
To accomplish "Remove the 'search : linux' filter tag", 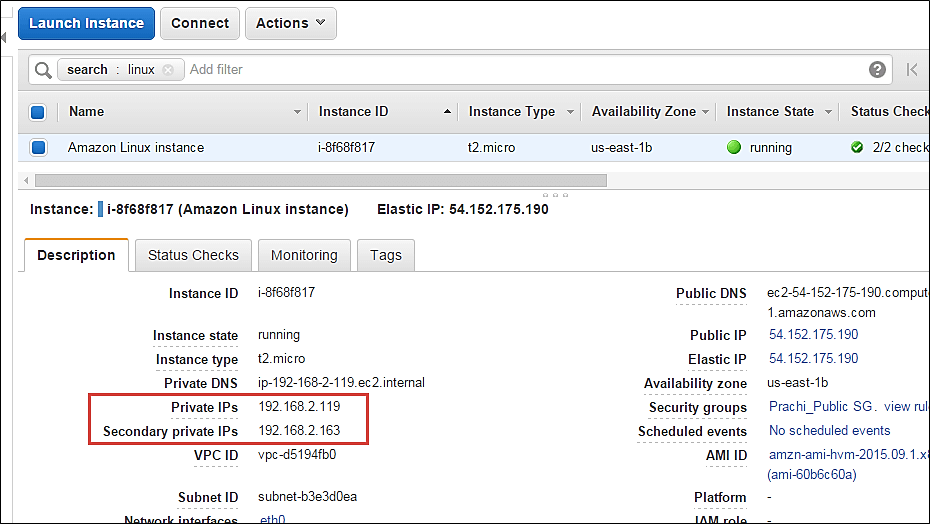I will (x=168, y=70).
